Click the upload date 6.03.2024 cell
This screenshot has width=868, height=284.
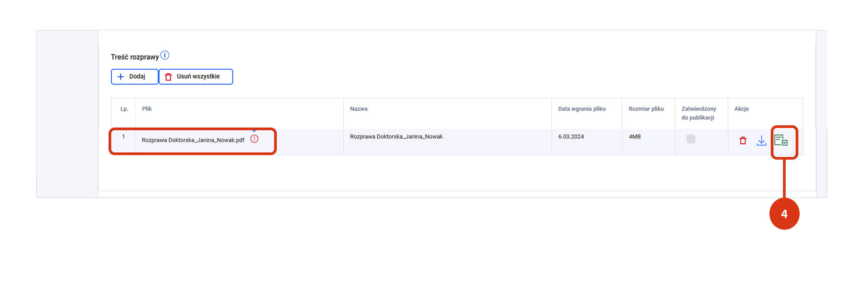[571, 137]
